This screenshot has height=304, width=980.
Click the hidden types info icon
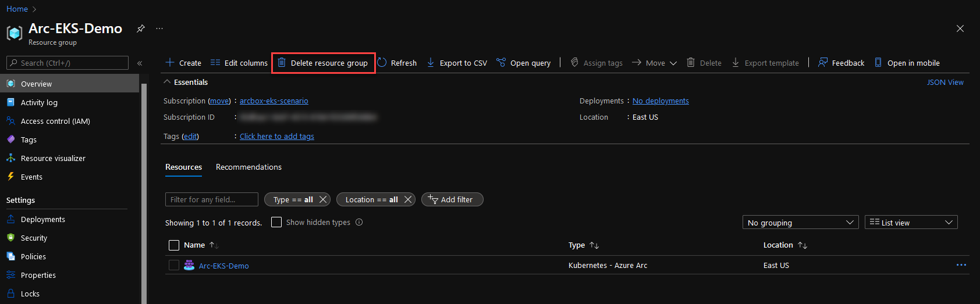(x=359, y=222)
